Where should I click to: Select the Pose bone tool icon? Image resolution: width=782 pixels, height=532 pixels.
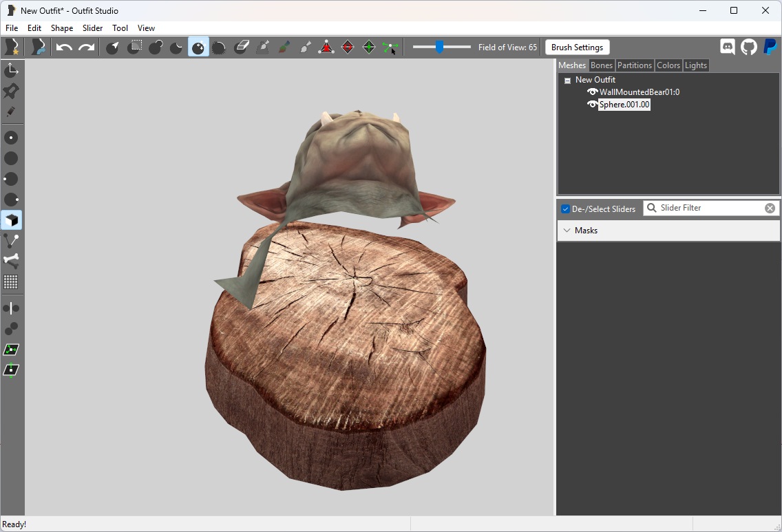click(11, 260)
